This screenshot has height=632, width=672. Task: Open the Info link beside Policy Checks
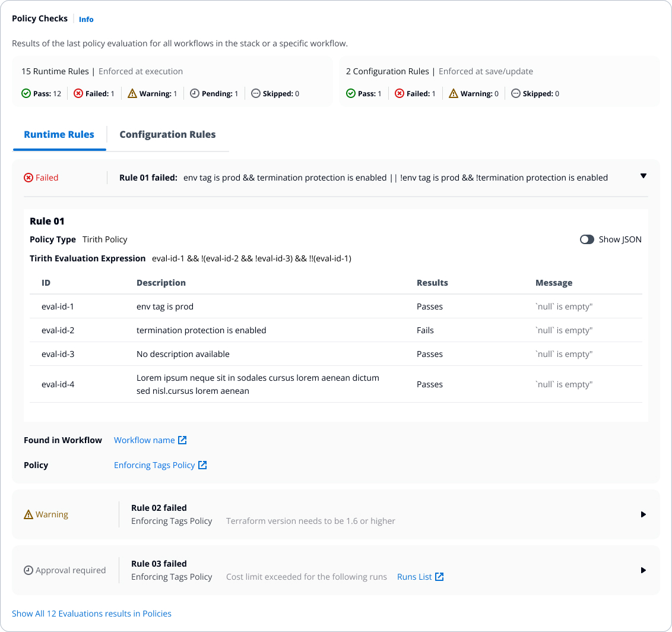86,20
